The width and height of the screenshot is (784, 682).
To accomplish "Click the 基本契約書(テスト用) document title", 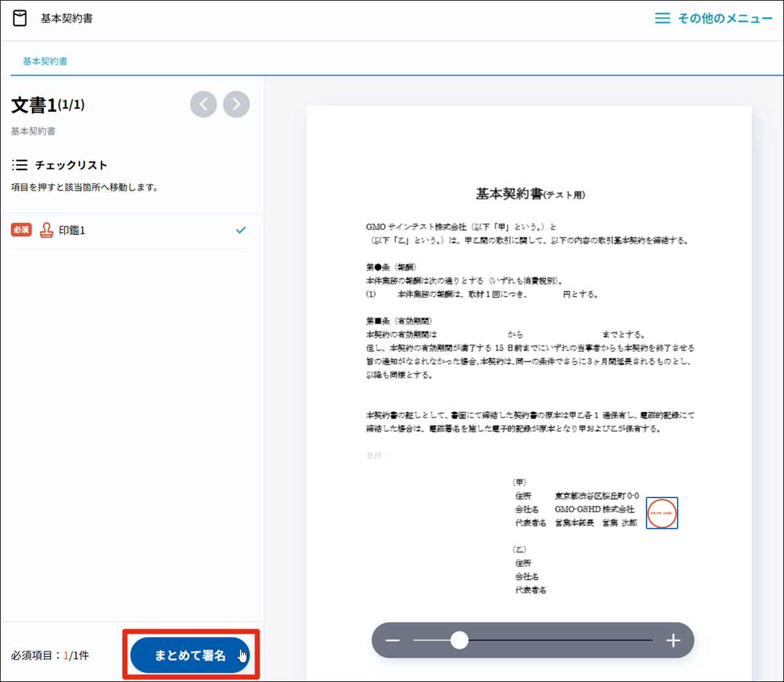I will 530,194.
